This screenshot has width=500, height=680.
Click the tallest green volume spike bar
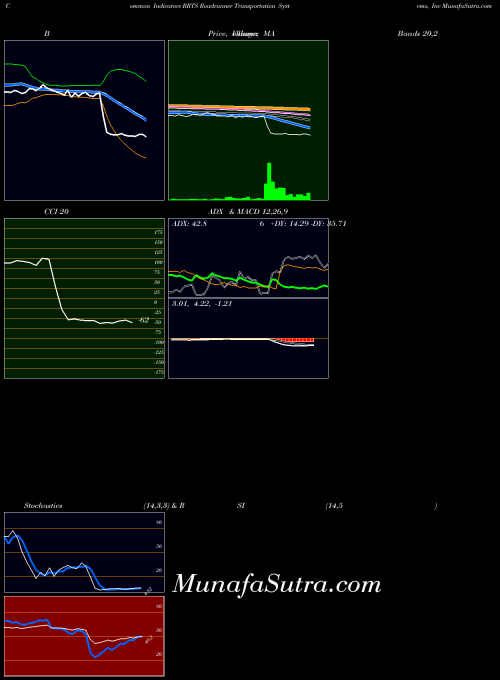(269, 181)
